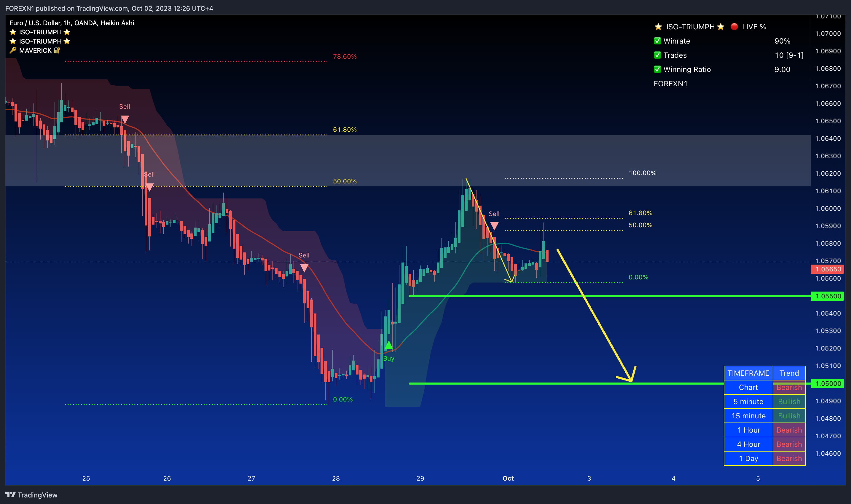The height and width of the screenshot is (504, 851).
Task: Click the right 50.00% label near 1.05900
Action: point(640,225)
